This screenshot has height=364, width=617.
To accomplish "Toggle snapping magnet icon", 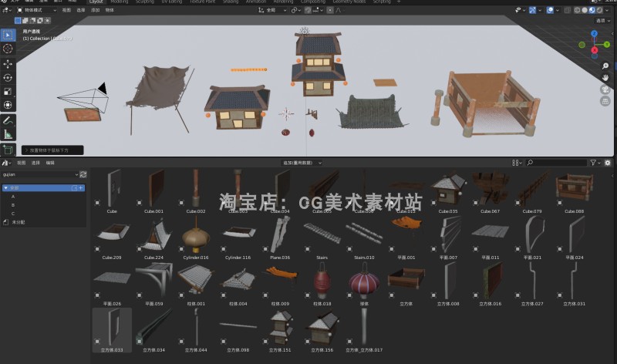I will [x=308, y=10].
